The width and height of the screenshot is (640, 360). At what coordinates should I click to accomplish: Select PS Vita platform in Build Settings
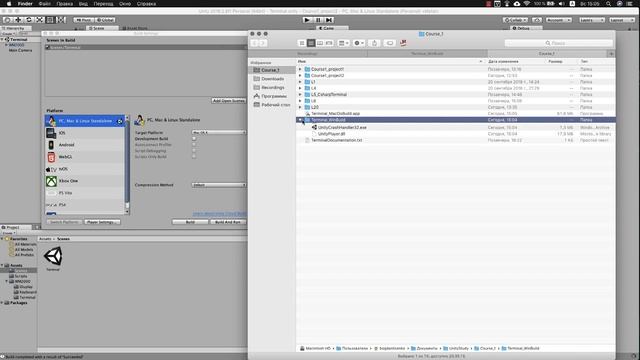(x=85, y=193)
